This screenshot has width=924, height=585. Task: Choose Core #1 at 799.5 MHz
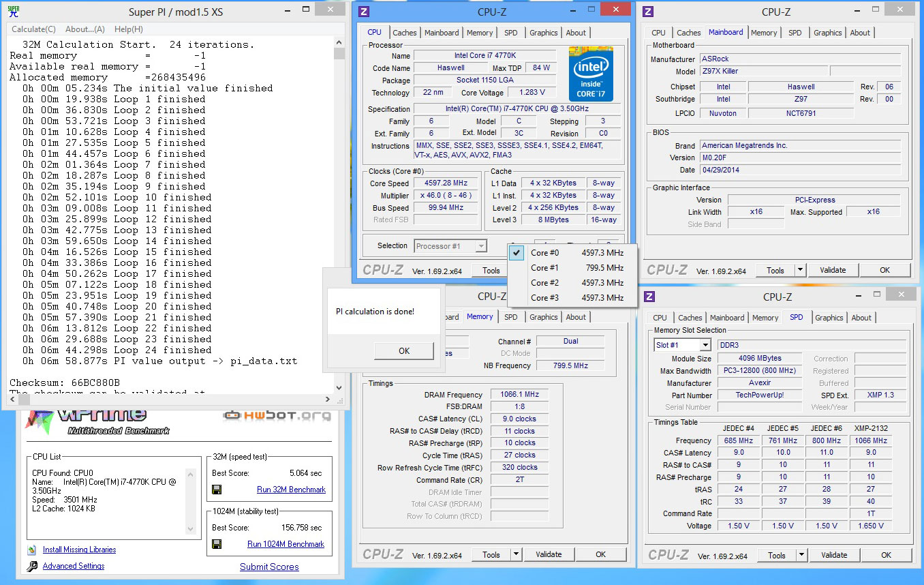pos(572,268)
